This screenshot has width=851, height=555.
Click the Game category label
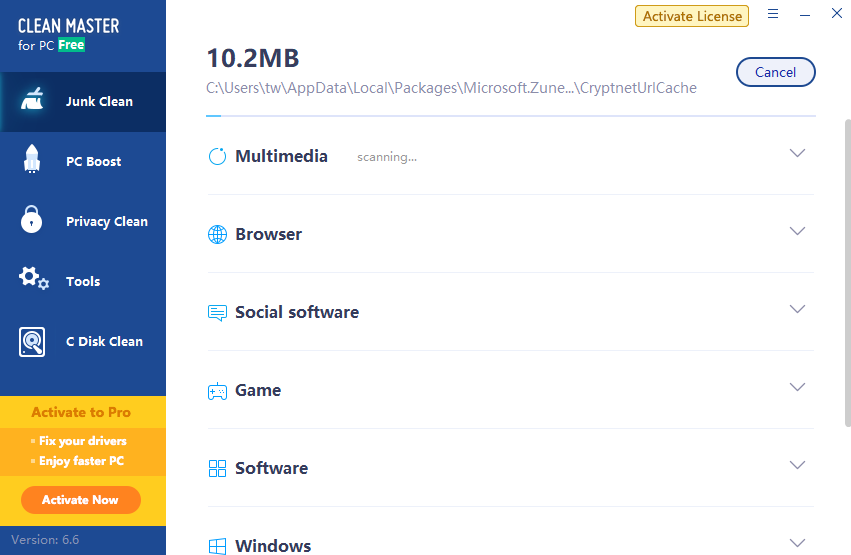coord(258,391)
